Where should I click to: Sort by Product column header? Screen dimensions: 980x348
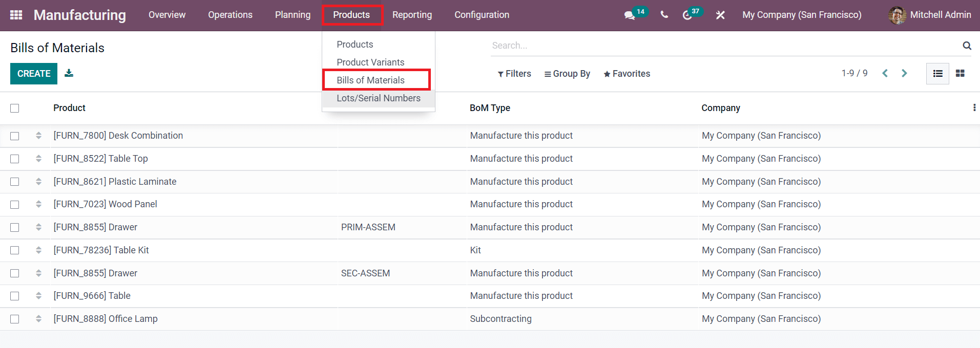[x=69, y=108]
